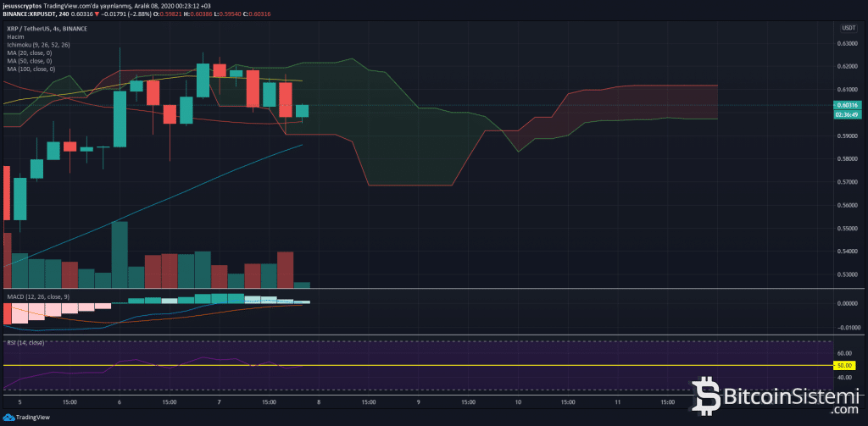Click the MA (20, close, 0) legend

30,53
